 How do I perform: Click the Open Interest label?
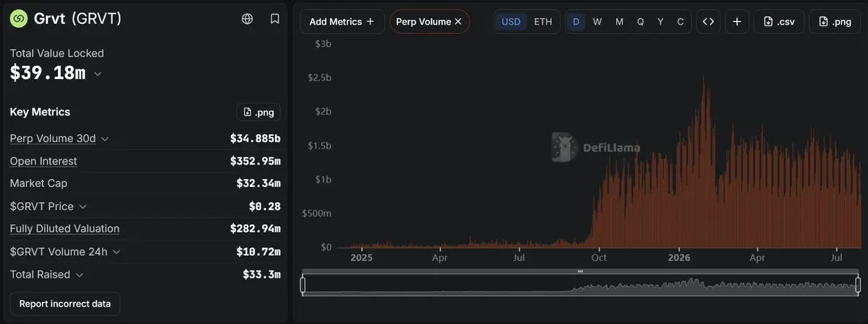coord(43,161)
